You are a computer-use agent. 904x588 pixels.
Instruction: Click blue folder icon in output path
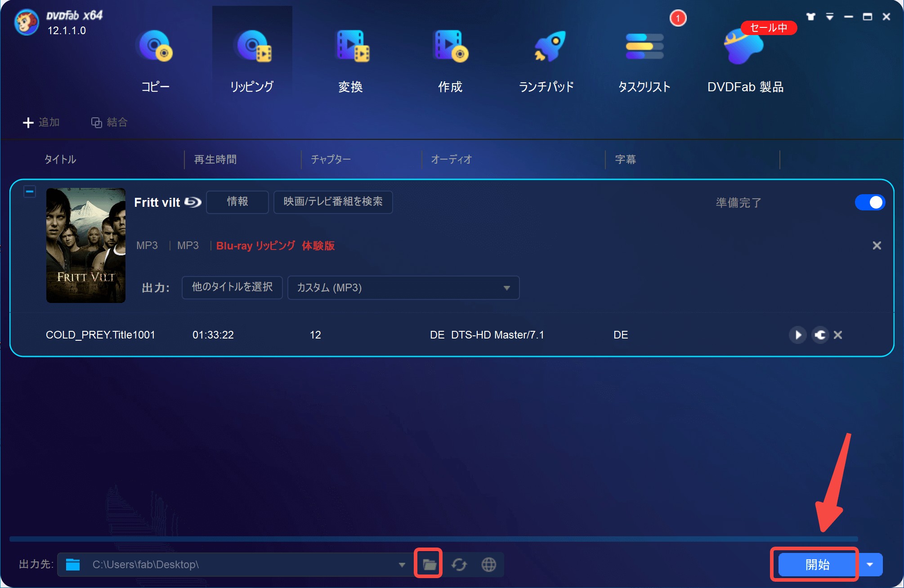73,565
